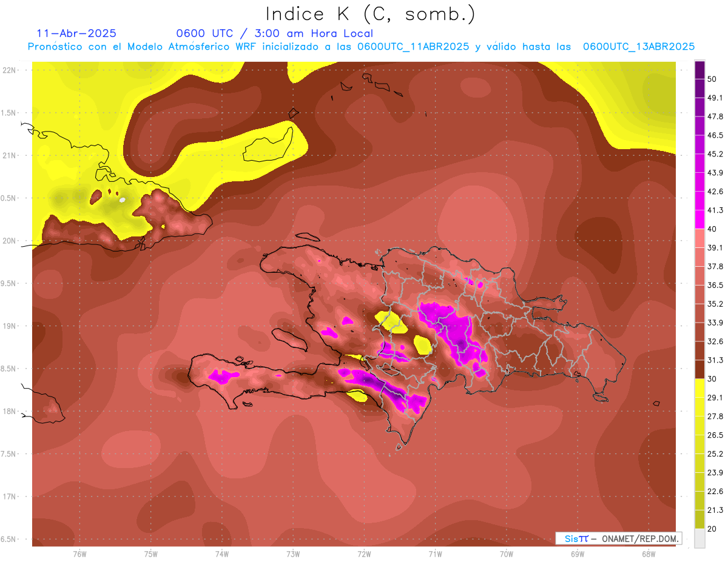This screenshot has width=728, height=562.
Task: Click the '69W' longitude label
Action: point(577,554)
